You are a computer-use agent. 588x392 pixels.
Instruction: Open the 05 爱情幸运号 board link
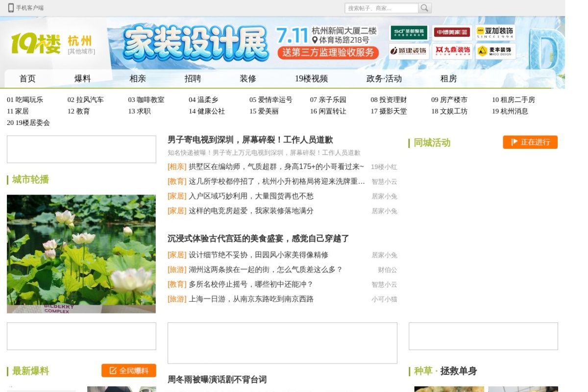click(x=271, y=100)
